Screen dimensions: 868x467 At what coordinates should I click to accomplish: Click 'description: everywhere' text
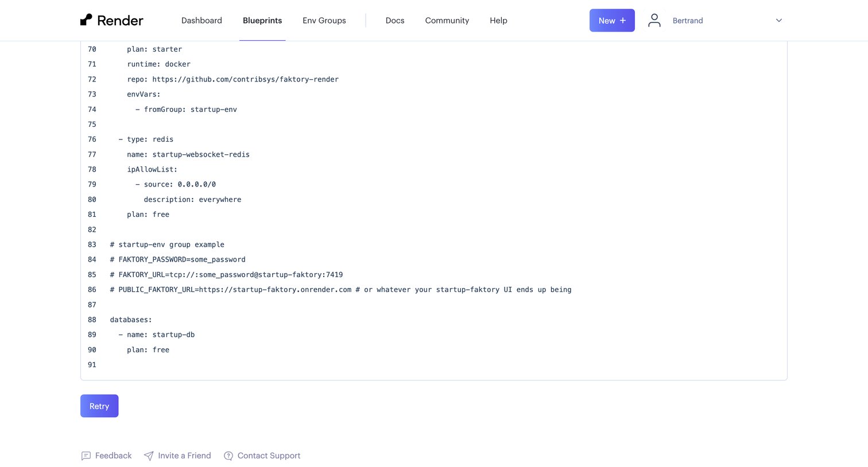coord(192,200)
